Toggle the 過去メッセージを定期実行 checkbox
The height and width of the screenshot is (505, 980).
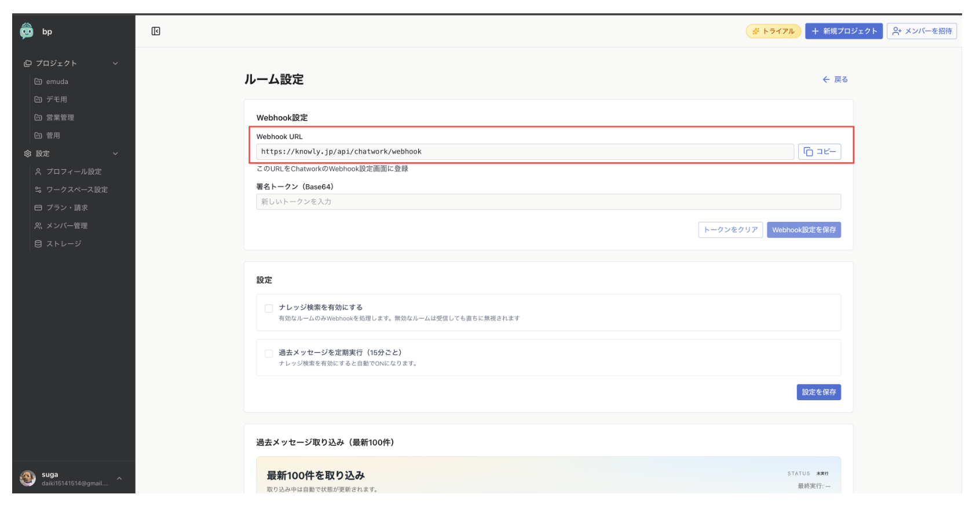click(269, 354)
